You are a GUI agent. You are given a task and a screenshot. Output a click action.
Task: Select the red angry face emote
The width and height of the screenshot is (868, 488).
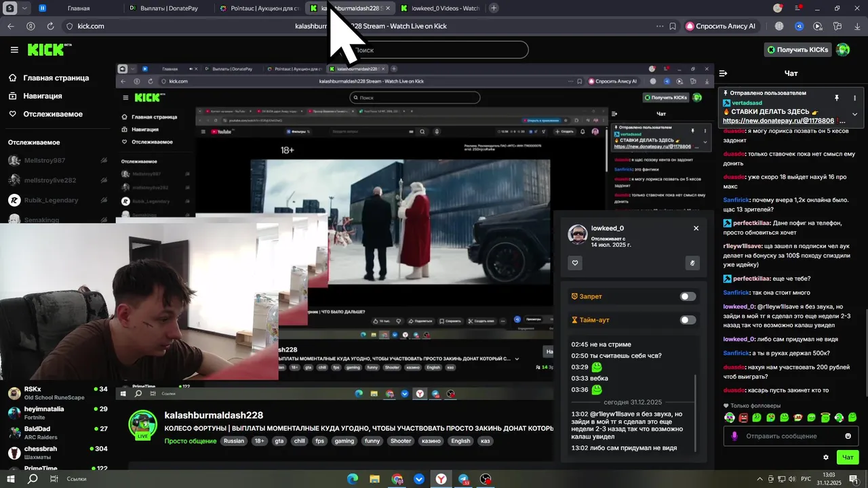pyautogui.click(x=743, y=418)
